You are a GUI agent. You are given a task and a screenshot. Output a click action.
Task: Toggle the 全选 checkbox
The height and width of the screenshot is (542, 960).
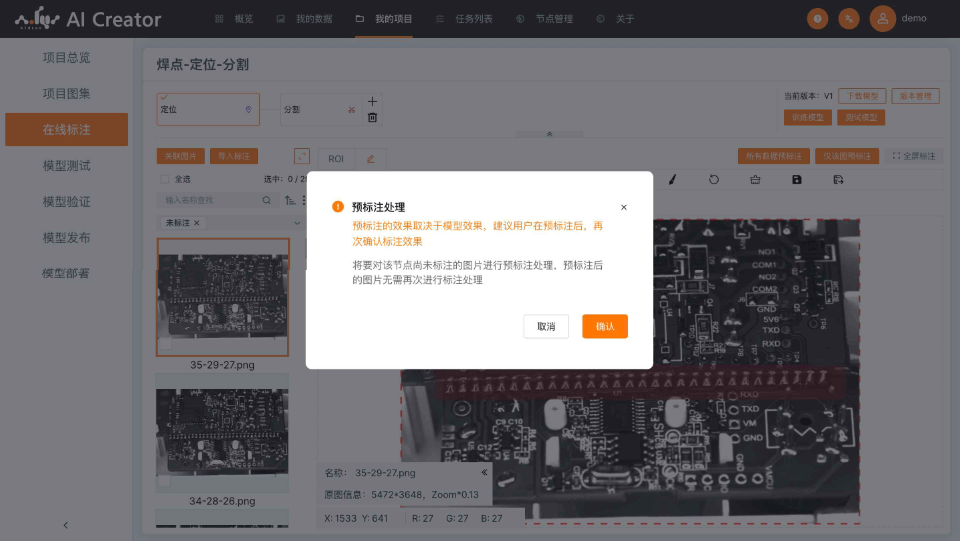coord(165,180)
